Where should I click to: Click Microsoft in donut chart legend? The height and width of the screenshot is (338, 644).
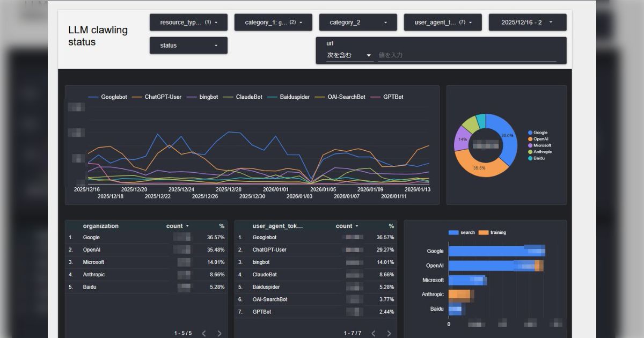[x=539, y=145]
